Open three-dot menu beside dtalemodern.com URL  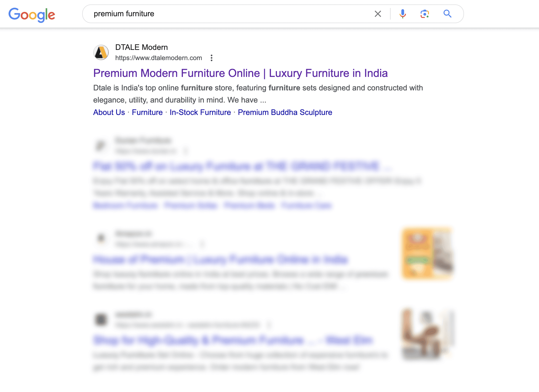[211, 58]
